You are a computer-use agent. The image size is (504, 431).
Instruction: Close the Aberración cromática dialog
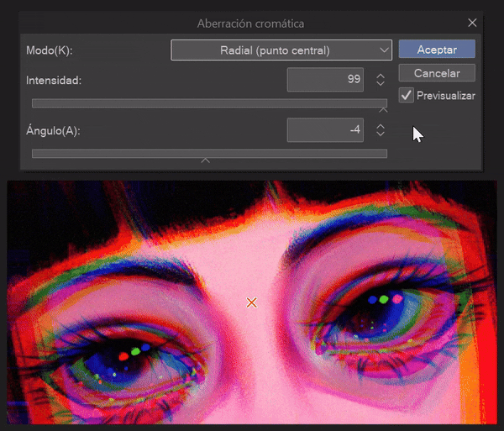pos(472,23)
